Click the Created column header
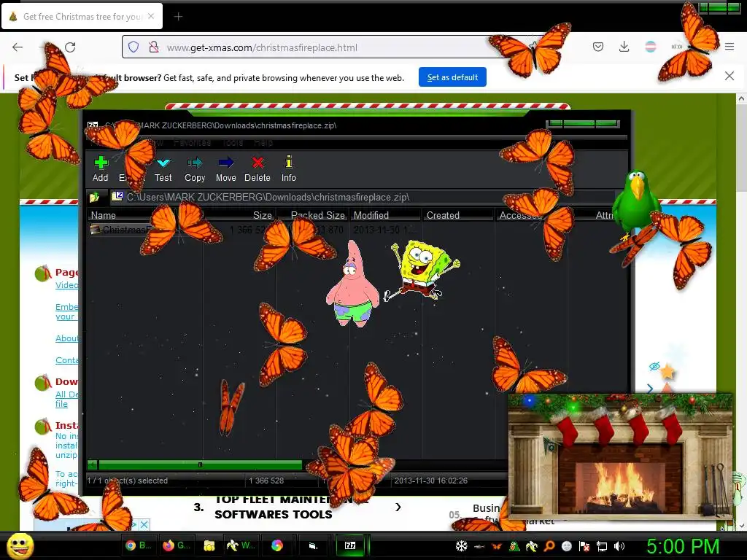This screenshot has height=560, width=747. tap(457, 215)
